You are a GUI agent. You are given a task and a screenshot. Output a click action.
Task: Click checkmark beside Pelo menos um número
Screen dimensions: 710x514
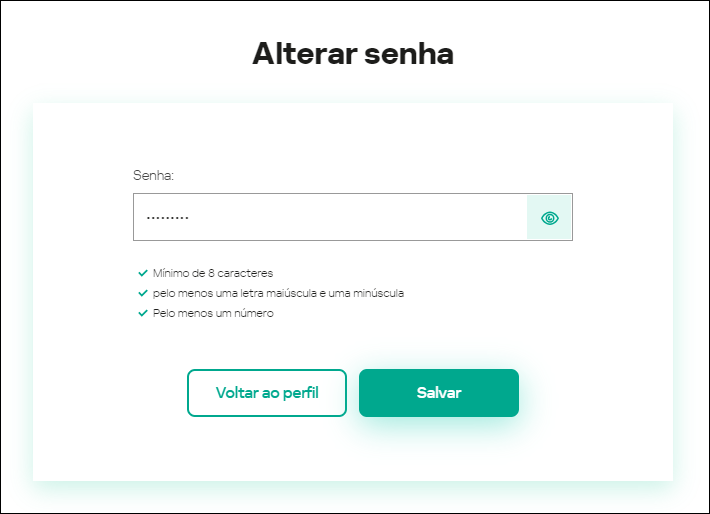143,313
